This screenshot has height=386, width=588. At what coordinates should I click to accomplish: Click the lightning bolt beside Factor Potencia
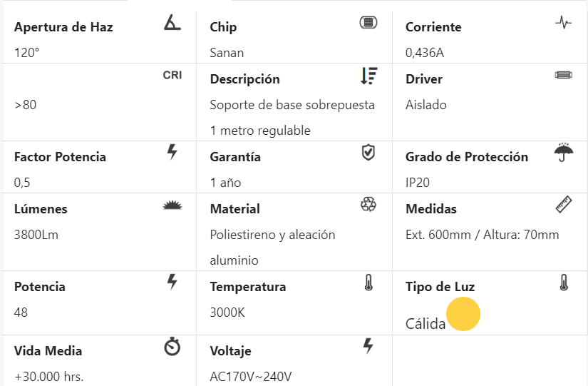coord(172,151)
